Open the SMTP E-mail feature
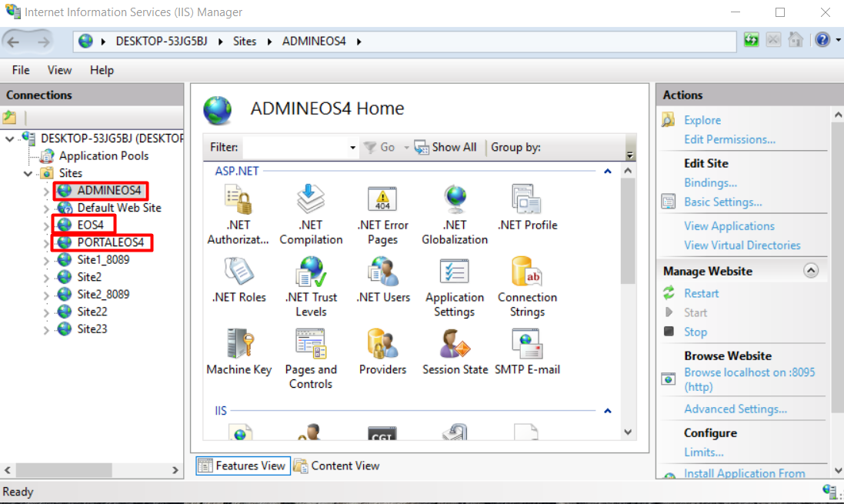This screenshot has width=844, height=504. tap(527, 352)
